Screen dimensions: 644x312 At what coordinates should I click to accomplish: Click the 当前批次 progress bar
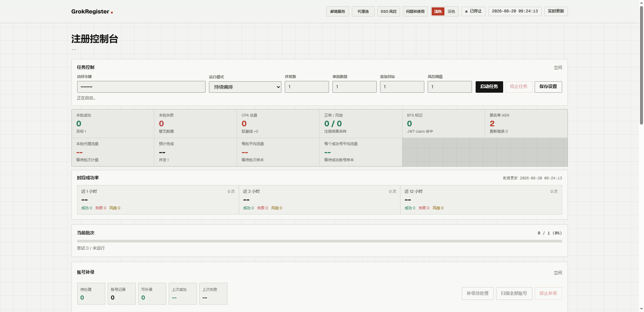click(x=319, y=241)
